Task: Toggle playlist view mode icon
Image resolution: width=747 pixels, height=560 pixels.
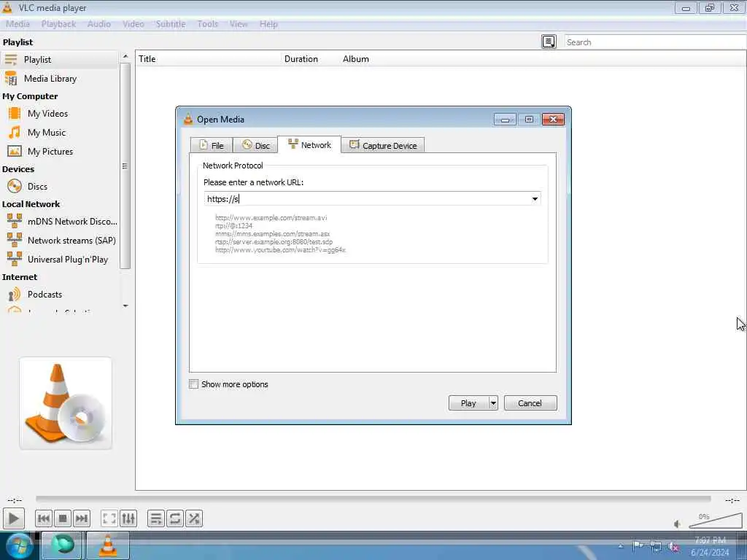Action: (549, 42)
